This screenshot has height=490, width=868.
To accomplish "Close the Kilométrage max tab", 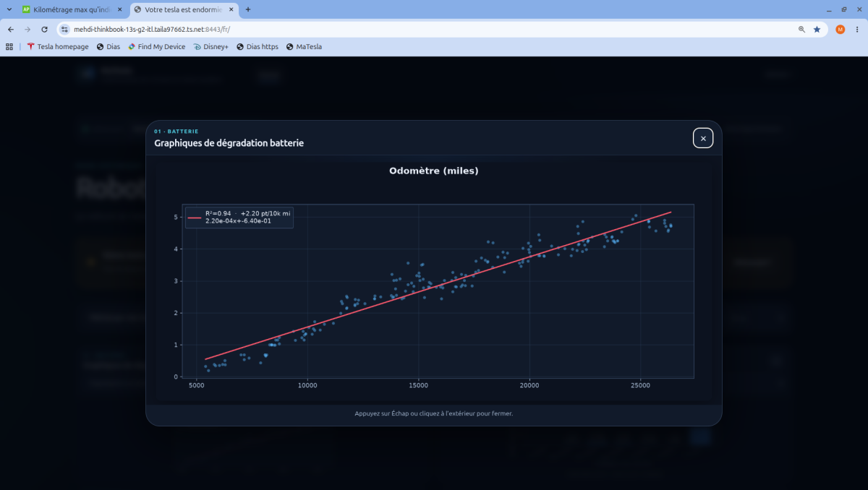I will pos(119,9).
